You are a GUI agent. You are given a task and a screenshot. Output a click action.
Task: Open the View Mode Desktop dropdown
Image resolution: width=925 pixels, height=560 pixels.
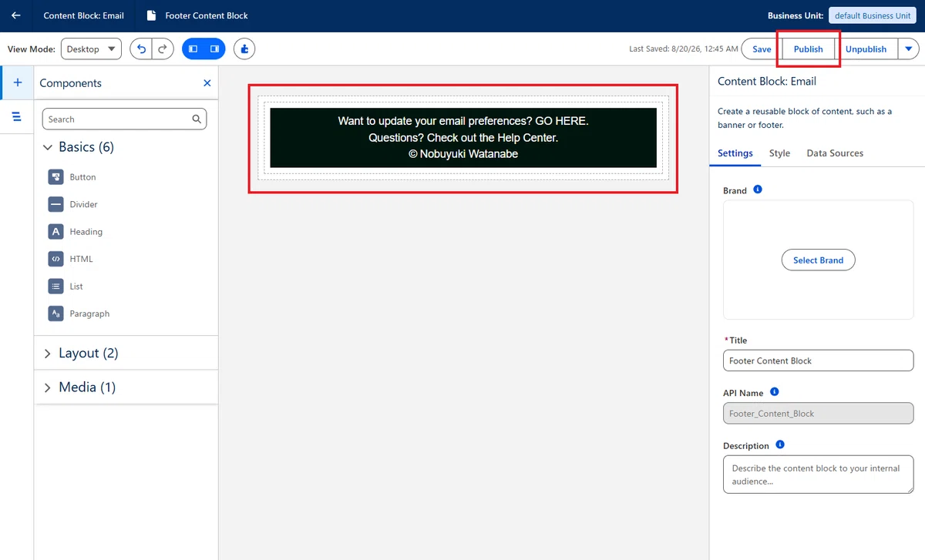91,49
